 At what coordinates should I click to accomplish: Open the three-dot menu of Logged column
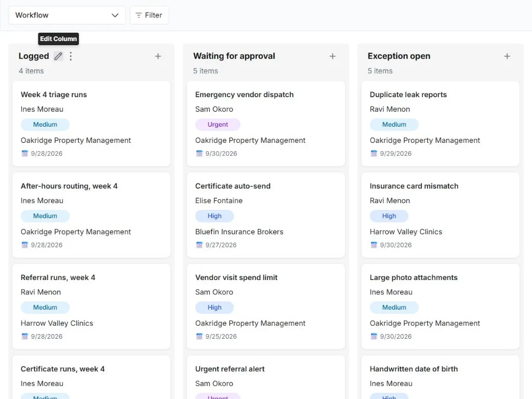click(71, 56)
